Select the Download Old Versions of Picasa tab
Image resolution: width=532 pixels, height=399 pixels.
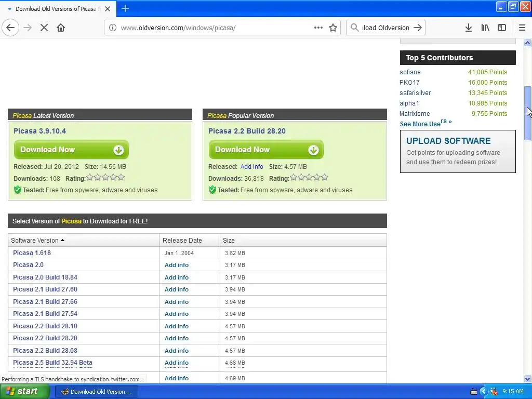click(x=58, y=9)
